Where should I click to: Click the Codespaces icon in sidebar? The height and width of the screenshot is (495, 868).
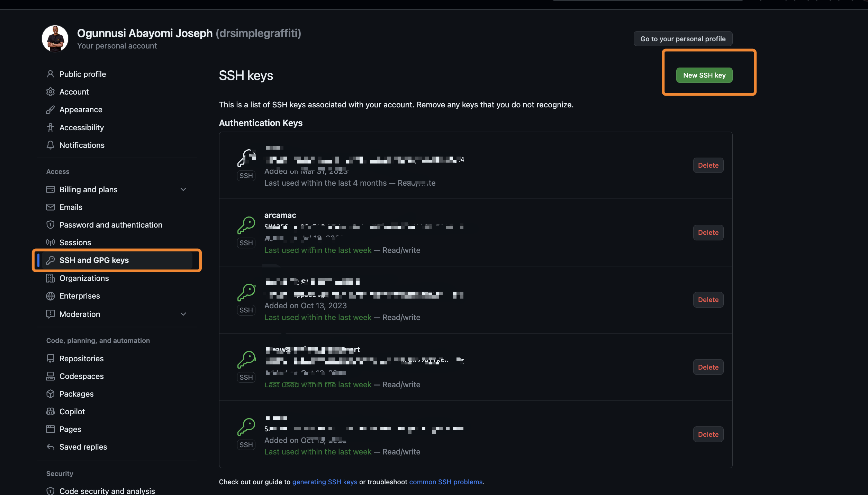51,376
